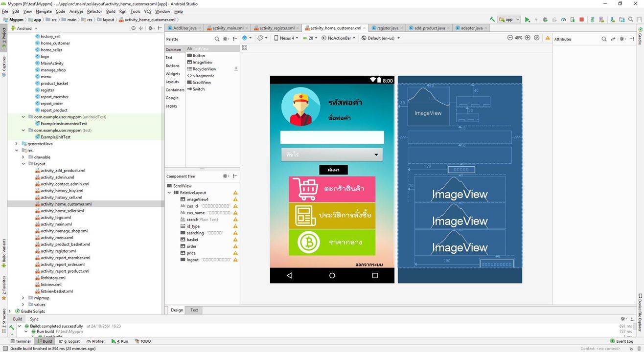Click the Attach debugger to process icon
Image resolution: width=644 pixels, height=352 pixels.
(572, 20)
